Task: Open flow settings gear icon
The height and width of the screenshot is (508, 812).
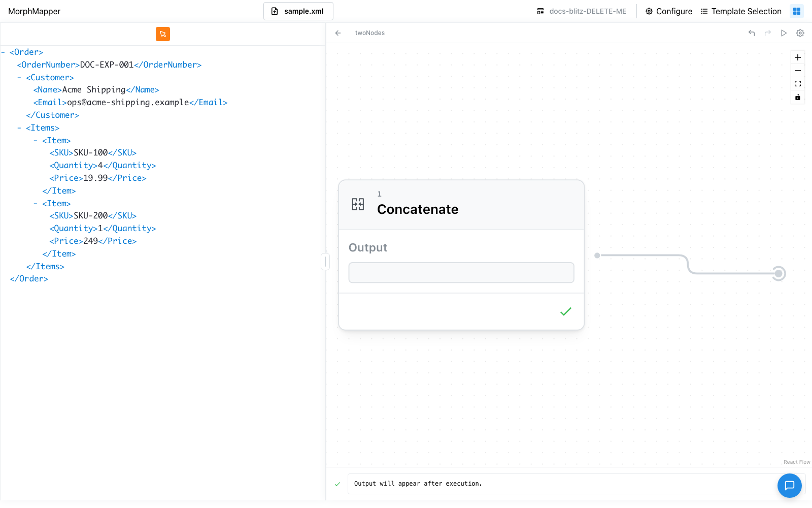Action: [800, 33]
